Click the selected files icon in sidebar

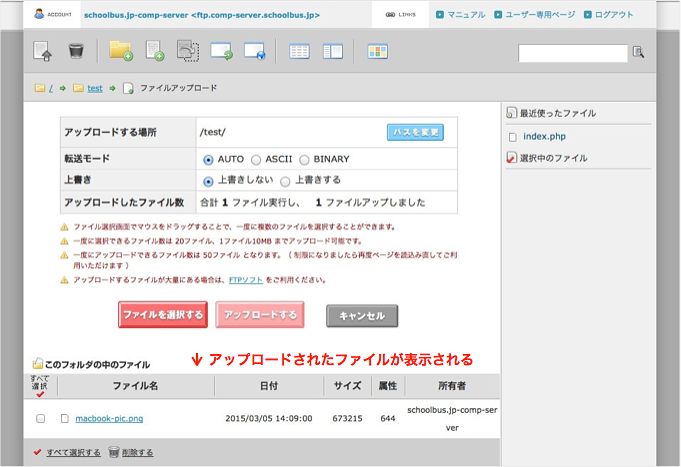[512, 158]
